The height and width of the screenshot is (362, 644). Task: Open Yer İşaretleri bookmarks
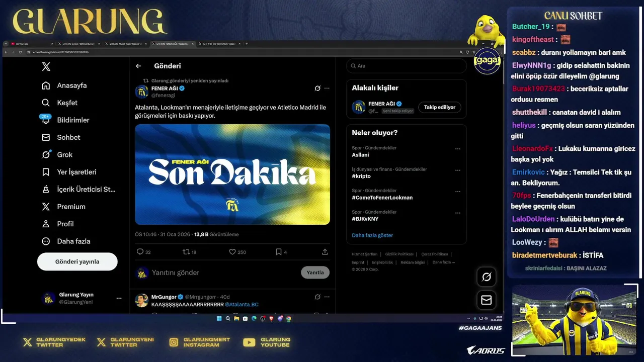coord(68,172)
